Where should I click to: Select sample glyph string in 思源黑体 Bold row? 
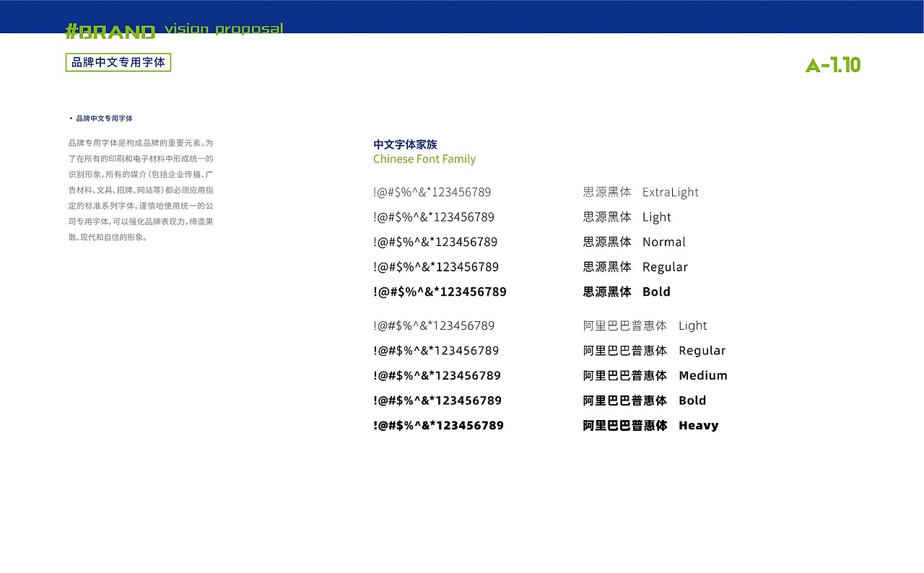pos(440,292)
